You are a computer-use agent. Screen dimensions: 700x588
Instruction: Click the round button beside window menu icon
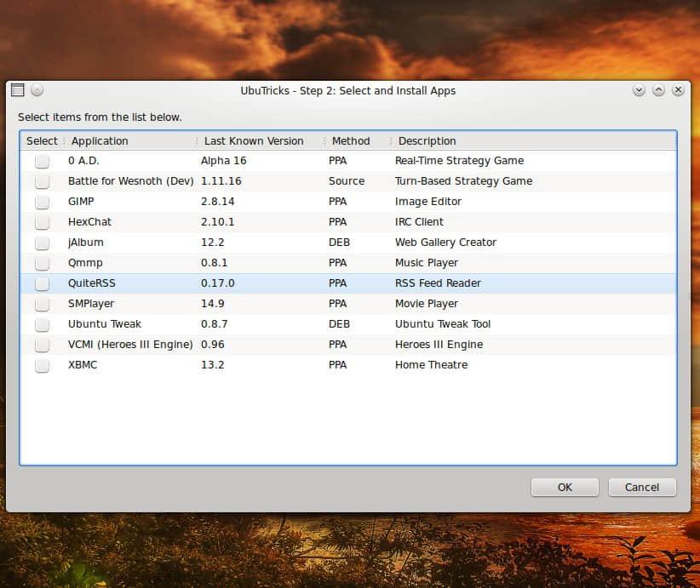click(x=37, y=90)
